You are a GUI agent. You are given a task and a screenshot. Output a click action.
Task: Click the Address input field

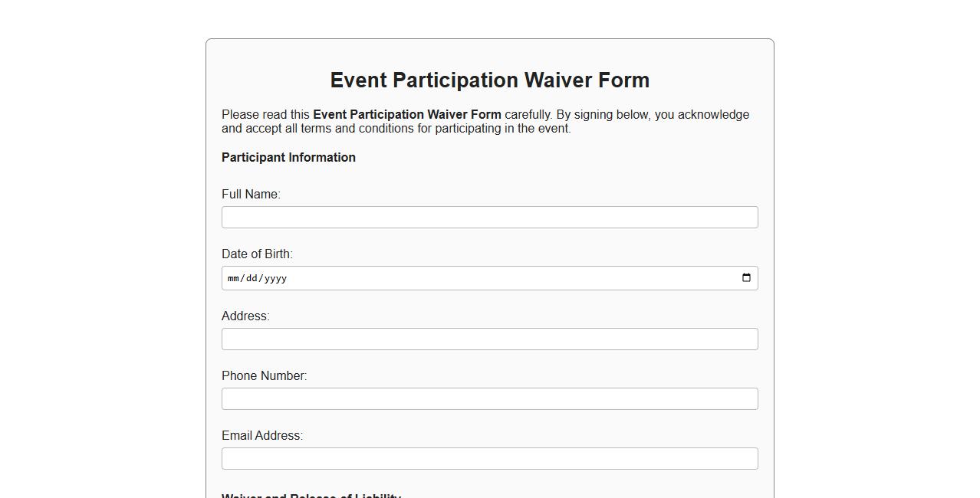pos(489,339)
